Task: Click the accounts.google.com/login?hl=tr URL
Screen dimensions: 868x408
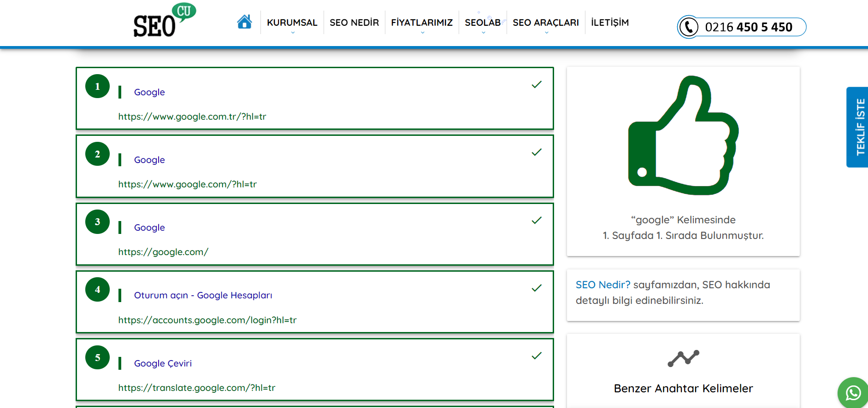Action: [207, 320]
